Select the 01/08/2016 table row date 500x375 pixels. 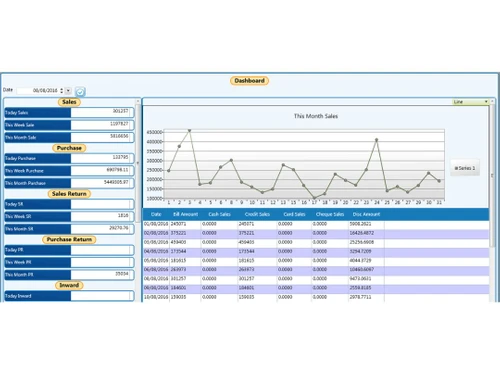tap(156, 224)
